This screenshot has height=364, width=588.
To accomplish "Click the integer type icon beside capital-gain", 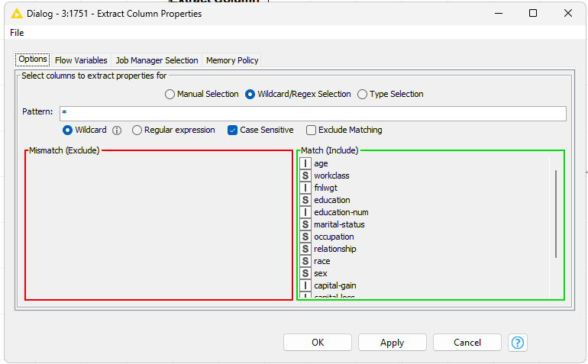I will 305,285.
